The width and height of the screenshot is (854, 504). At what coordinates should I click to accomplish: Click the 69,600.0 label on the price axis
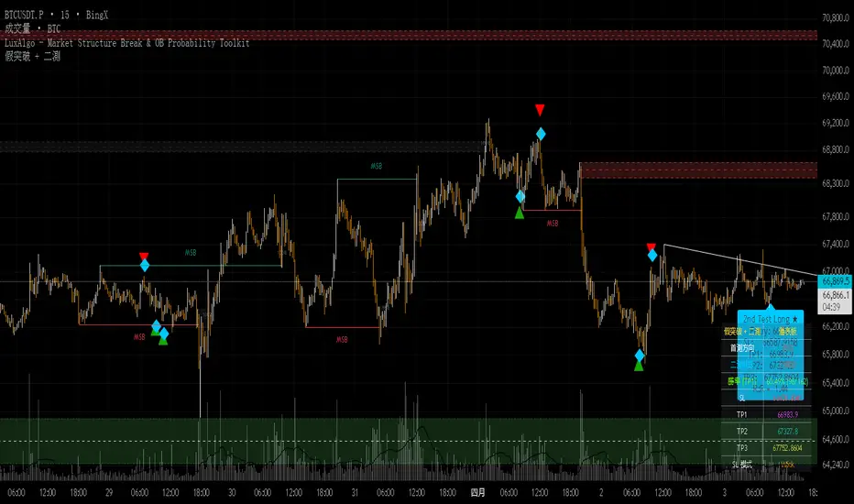coord(836,96)
